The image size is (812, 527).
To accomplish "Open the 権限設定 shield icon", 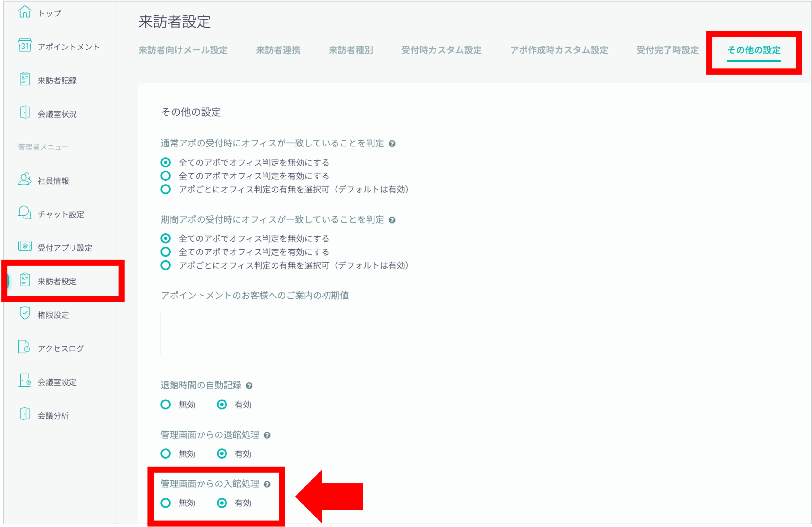I will [24, 313].
